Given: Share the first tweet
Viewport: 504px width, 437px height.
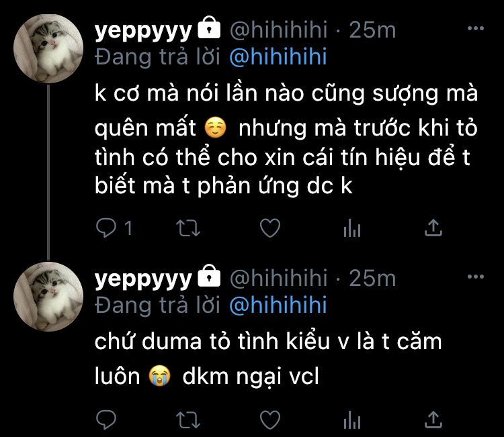Looking at the screenshot, I should click(x=433, y=228).
